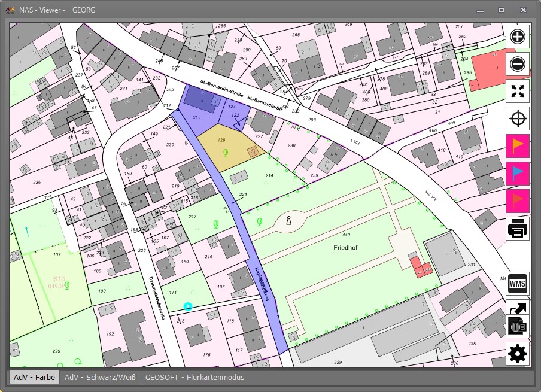Click the zoom in plus icon
The height and width of the screenshot is (392, 541).
(518, 36)
